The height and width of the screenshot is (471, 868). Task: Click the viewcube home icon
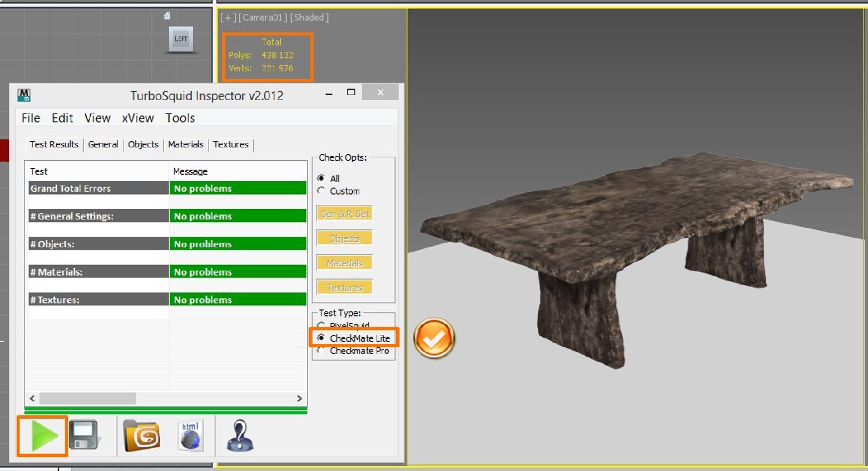point(167,16)
